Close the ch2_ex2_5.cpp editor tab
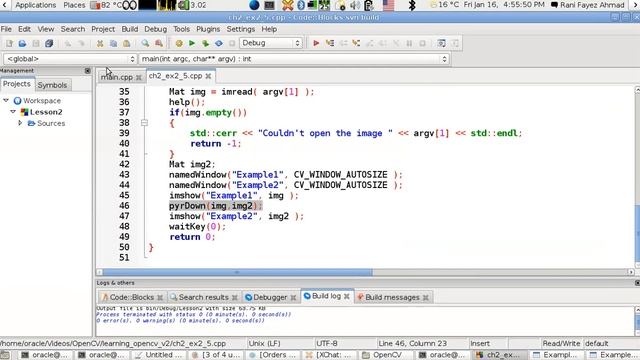Viewport: 640px width, 360px height. (209, 76)
